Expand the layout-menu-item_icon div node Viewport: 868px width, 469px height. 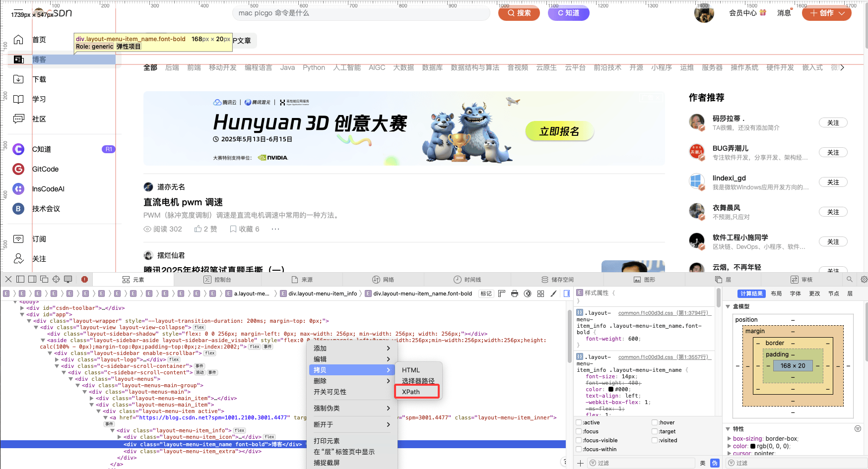pos(119,437)
